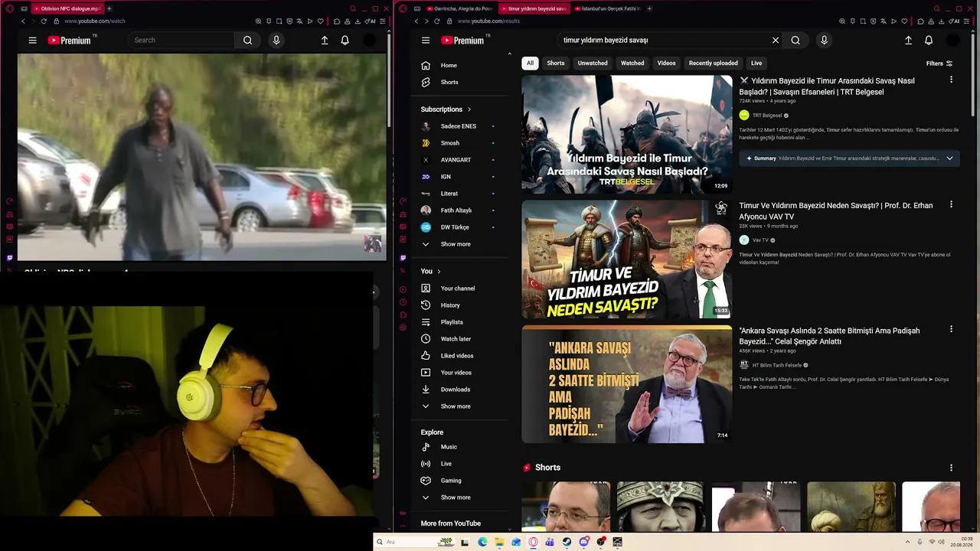980x551 pixels.
Task: Click the heart bookmark icon in left browser toolbar
Action: [x=320, y=21]
